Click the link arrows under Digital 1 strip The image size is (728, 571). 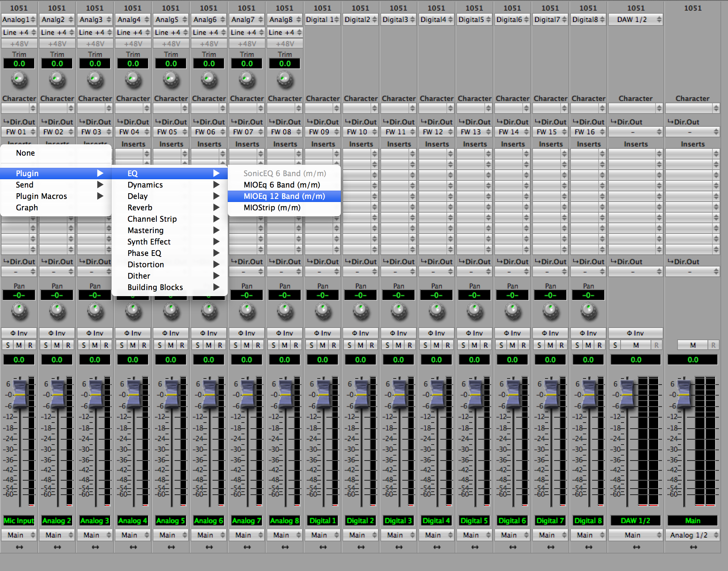[x=323, y=547]
